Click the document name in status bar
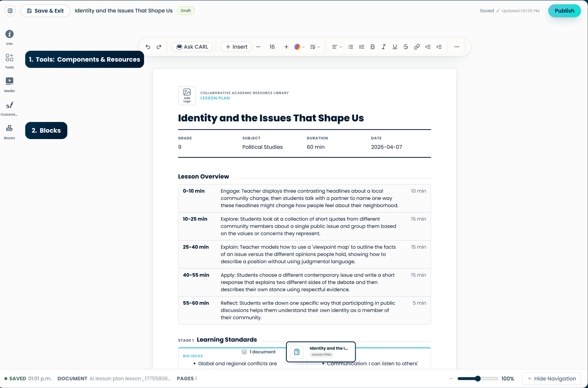 130,379
